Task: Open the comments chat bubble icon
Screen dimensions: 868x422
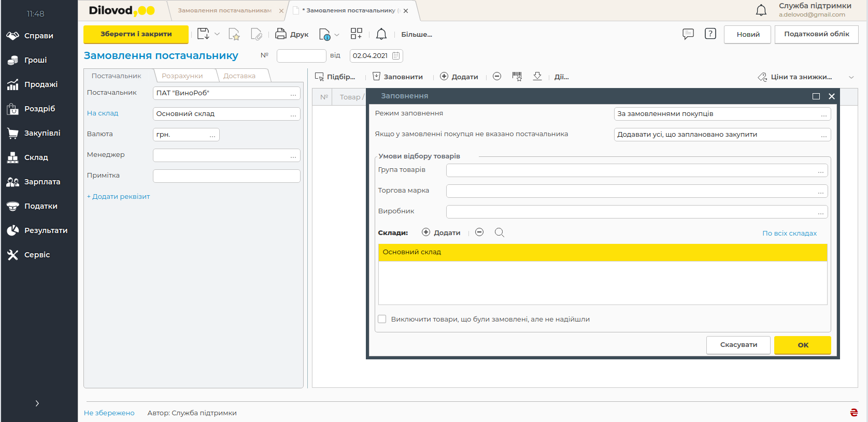Action: (688, 34)
